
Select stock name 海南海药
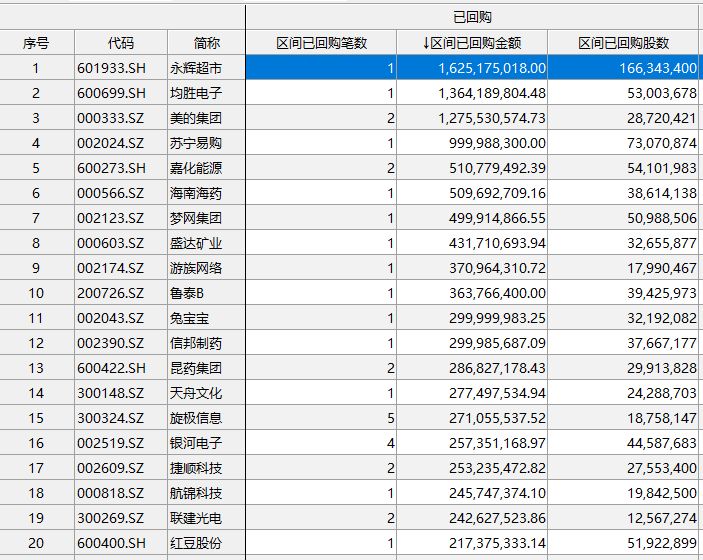[x=196, y=193]
